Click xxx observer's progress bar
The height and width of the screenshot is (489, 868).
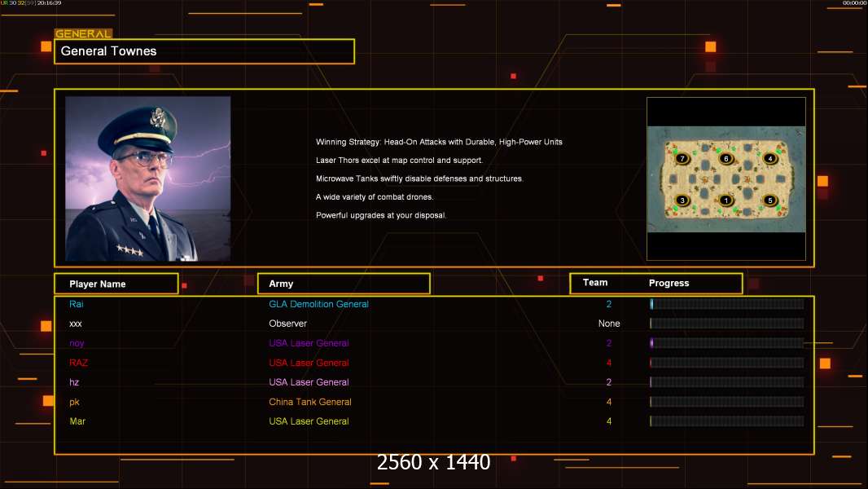pyautogui.click(x=727, y=324)
